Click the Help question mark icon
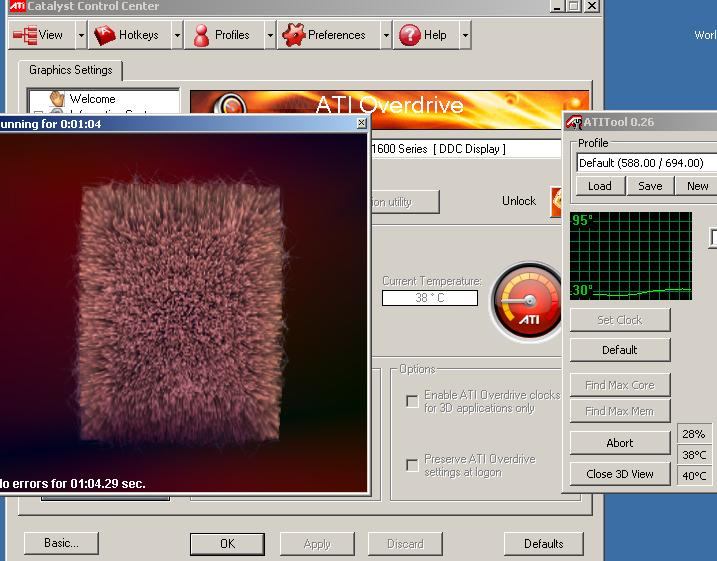 pos(410,35)
